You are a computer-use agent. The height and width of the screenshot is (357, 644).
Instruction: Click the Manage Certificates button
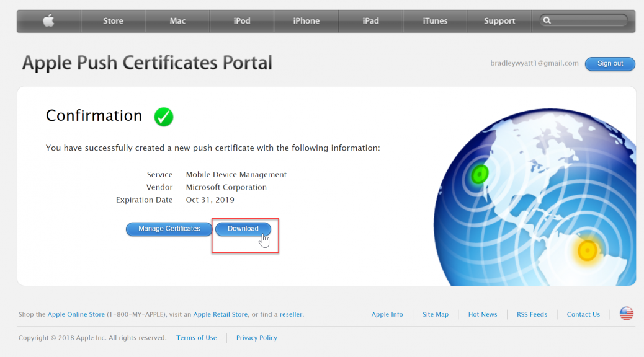click(169, 229)
